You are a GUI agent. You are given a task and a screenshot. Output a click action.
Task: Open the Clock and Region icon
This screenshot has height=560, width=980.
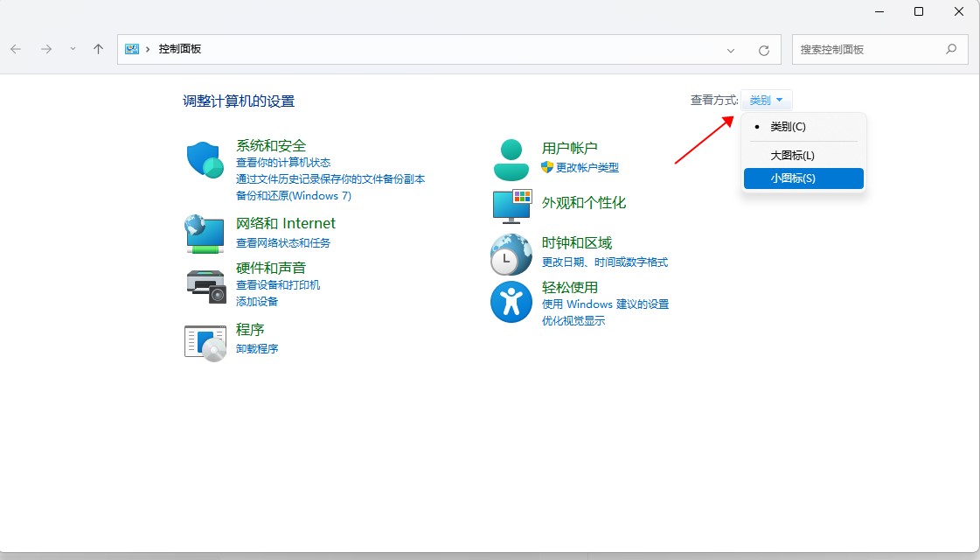pos(511,255)
